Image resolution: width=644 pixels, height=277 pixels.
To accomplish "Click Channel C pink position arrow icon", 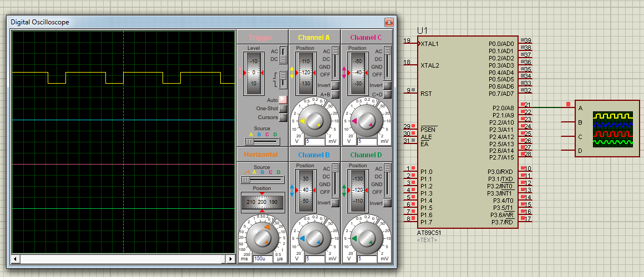I will (x=344, y=73).
